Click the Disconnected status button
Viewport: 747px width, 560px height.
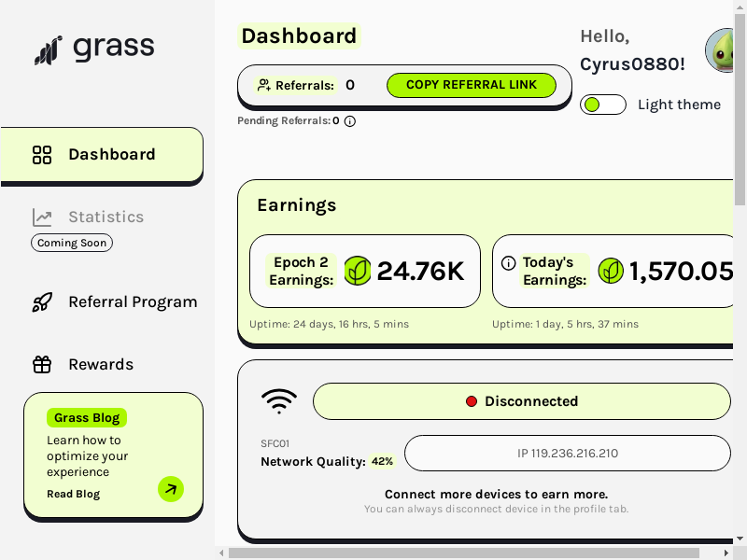(522, 401)
